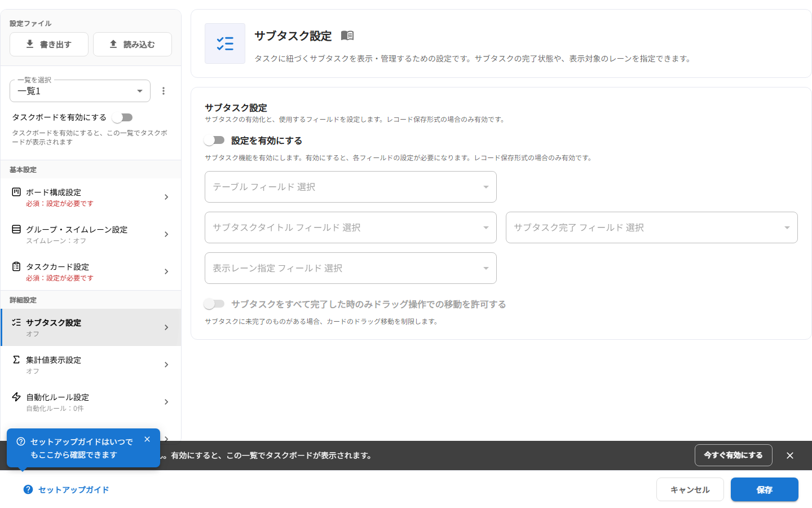Viewport: 812px width, 508px height.
Task: Expand chevron on 自動化ルール設定 row
Action: coord(166,402)
